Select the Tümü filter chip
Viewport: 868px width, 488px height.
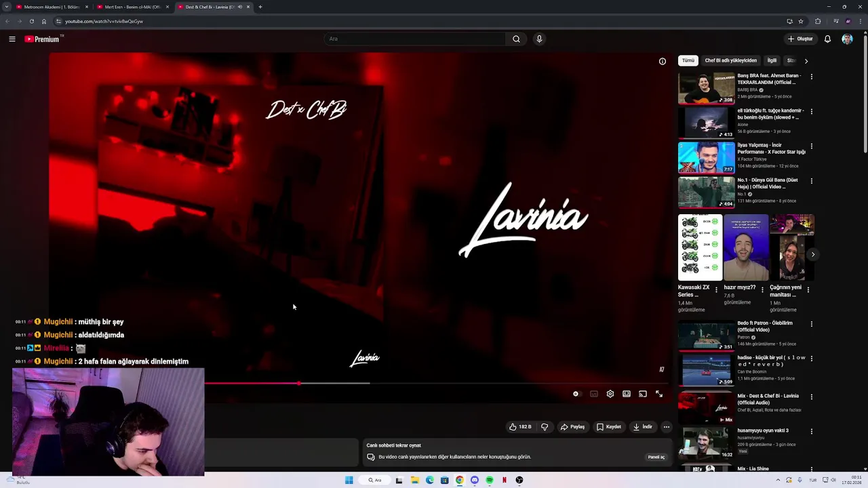(688, 60)
